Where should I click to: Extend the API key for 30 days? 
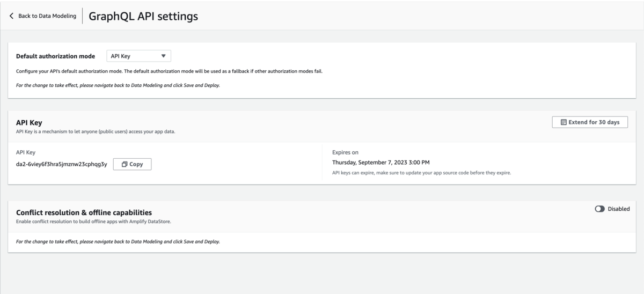pos(590,122)
